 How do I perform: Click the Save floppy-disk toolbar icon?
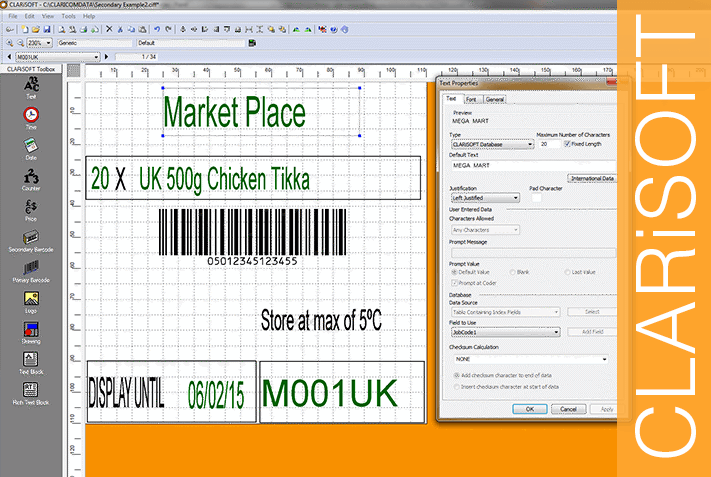[x=46, y=29]
